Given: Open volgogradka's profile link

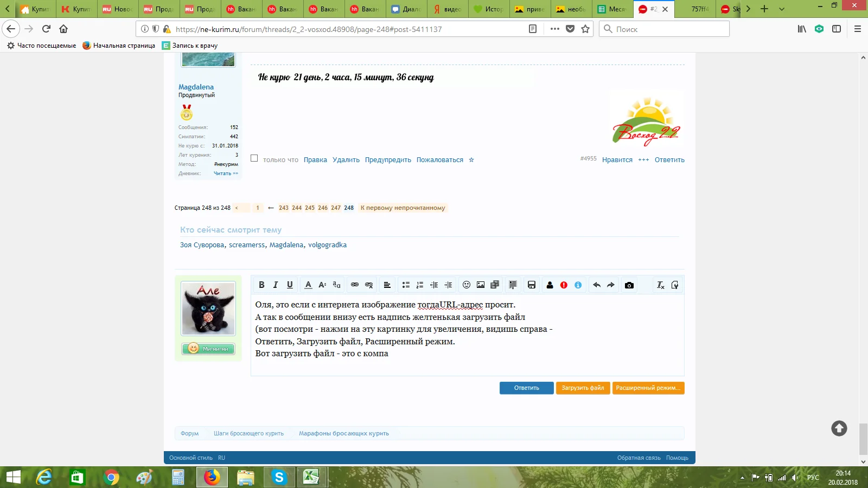Looking at the screenshot, I should tap(327, 245).
